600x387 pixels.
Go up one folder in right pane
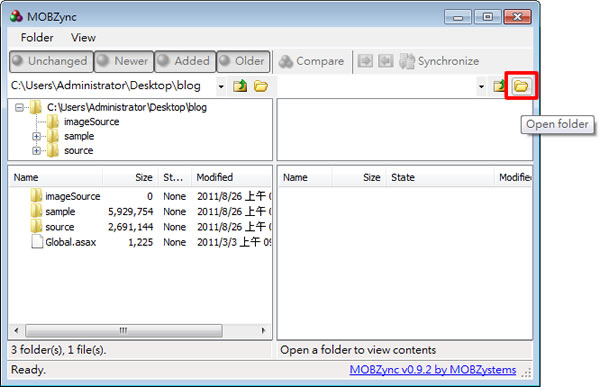(499, 86)
